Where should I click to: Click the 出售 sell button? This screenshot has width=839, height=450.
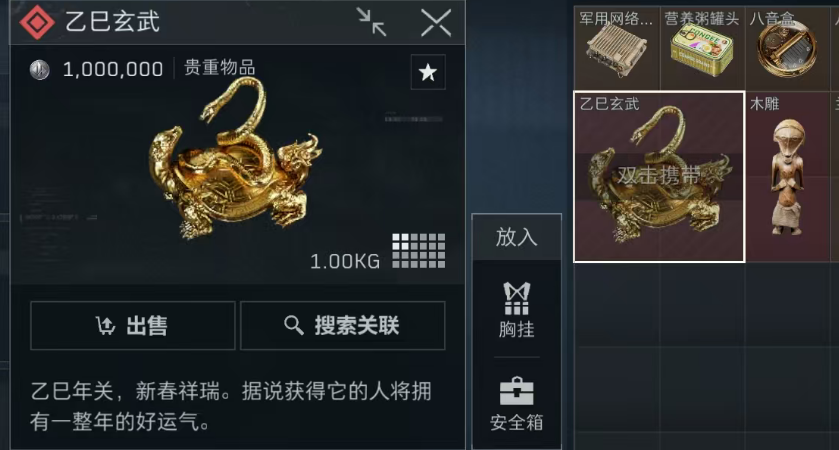coord(133,325)
